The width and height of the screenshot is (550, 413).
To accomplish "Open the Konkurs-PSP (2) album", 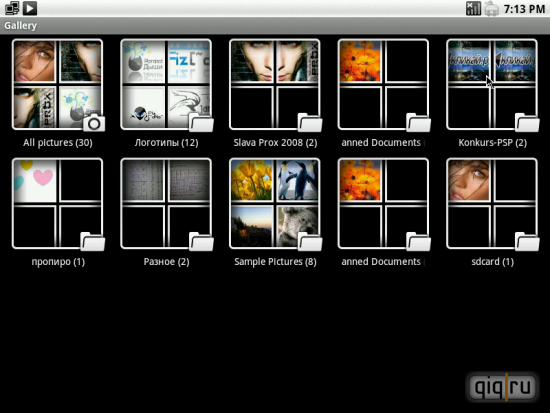I will coord(492,84).
